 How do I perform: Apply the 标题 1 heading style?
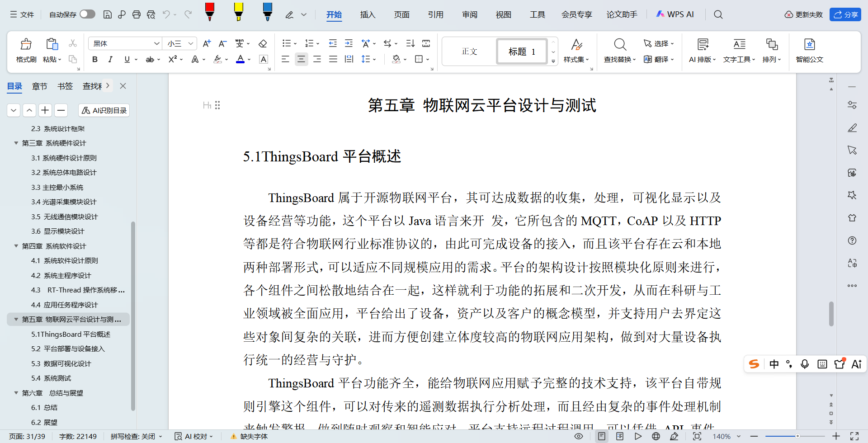[522, 52]
